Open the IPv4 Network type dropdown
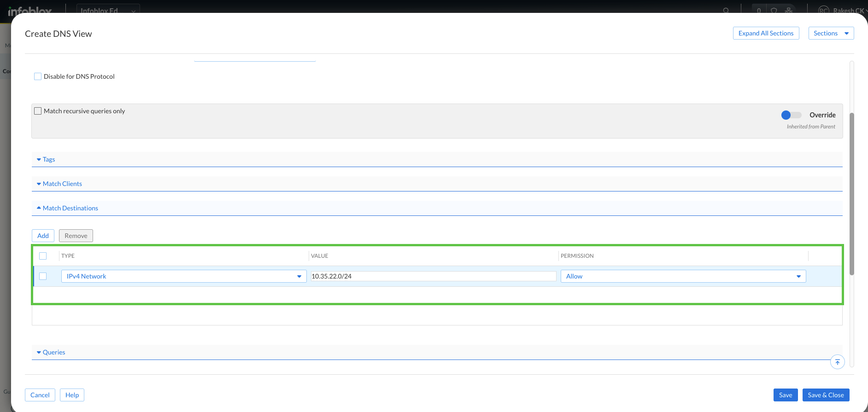This screenshot has width=868, height=412. [183, 276]
